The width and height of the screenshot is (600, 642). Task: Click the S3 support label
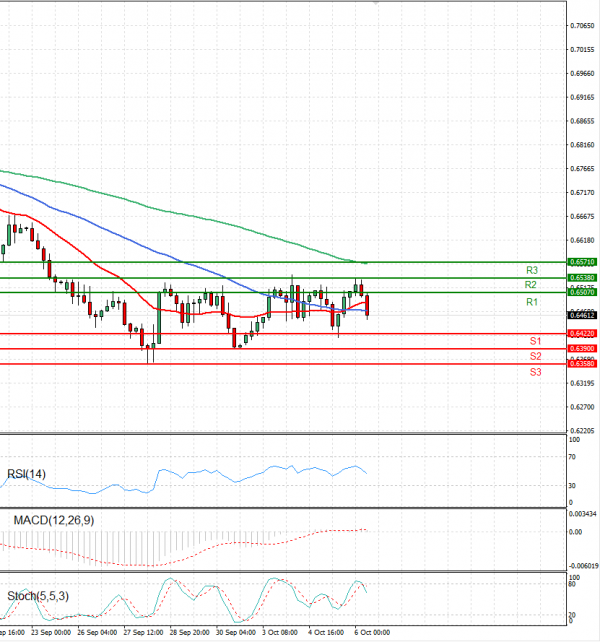coord(535,372)
